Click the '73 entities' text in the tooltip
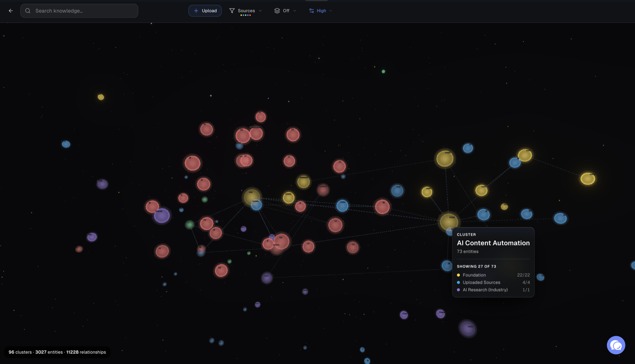635x364 pixels. tap(468, 251)
